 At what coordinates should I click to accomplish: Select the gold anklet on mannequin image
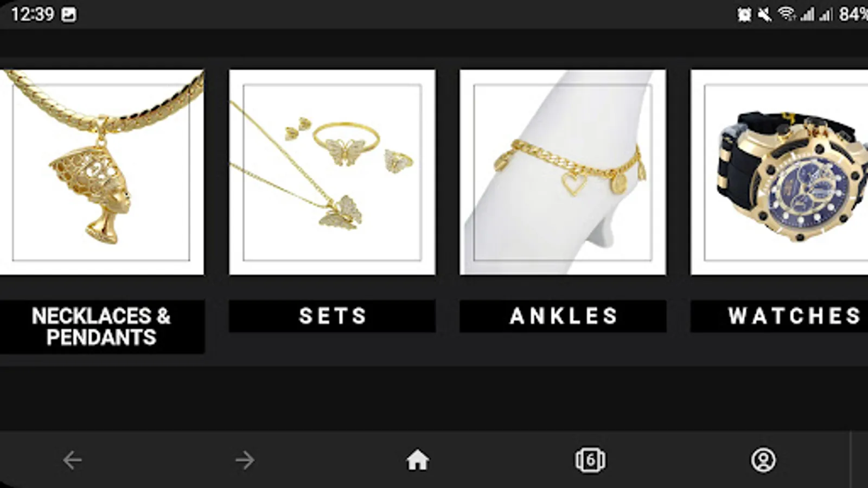[563, 172]
